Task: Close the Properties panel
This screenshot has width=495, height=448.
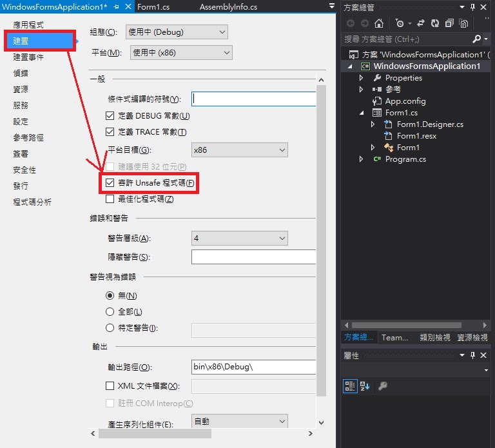Action: pos(483,355)
